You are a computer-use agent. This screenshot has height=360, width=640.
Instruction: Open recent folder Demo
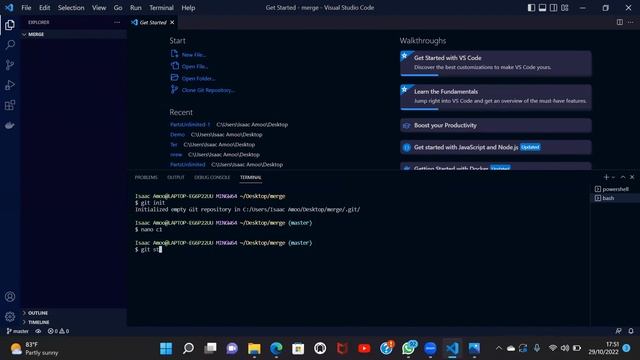point(177,134)
